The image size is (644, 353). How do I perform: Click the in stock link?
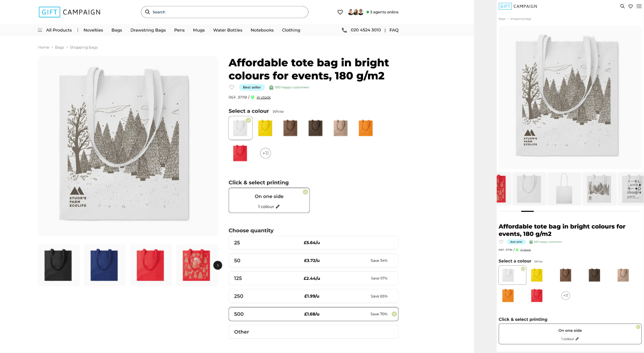263,97
